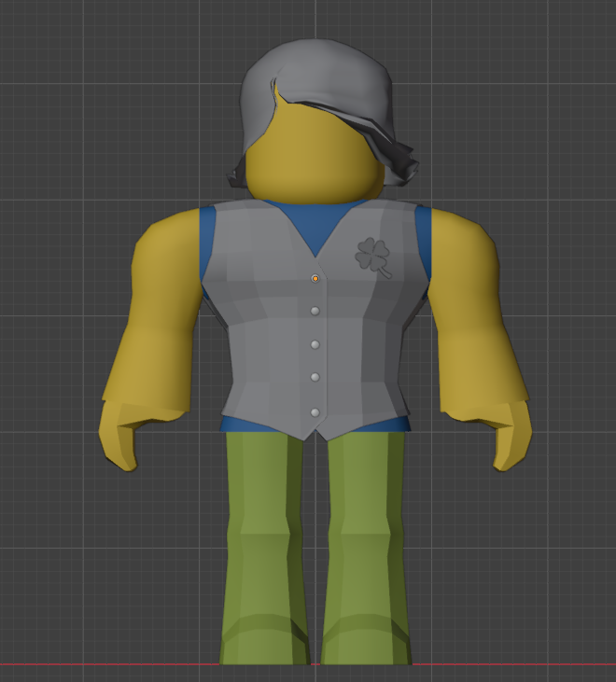Click the blue shirt collar V-neck area
The image size is (616, 682).
click(315, 226)
